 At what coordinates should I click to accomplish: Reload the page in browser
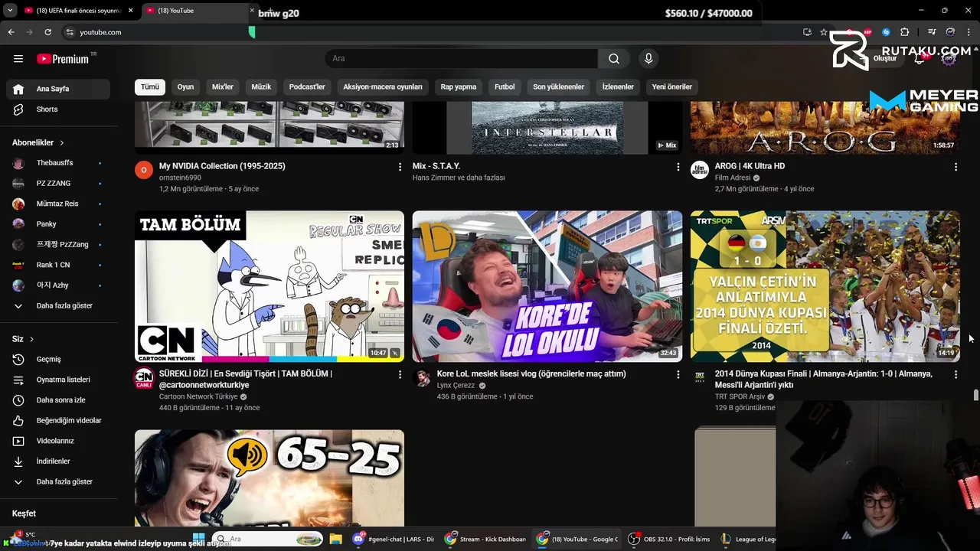[47, 32]
